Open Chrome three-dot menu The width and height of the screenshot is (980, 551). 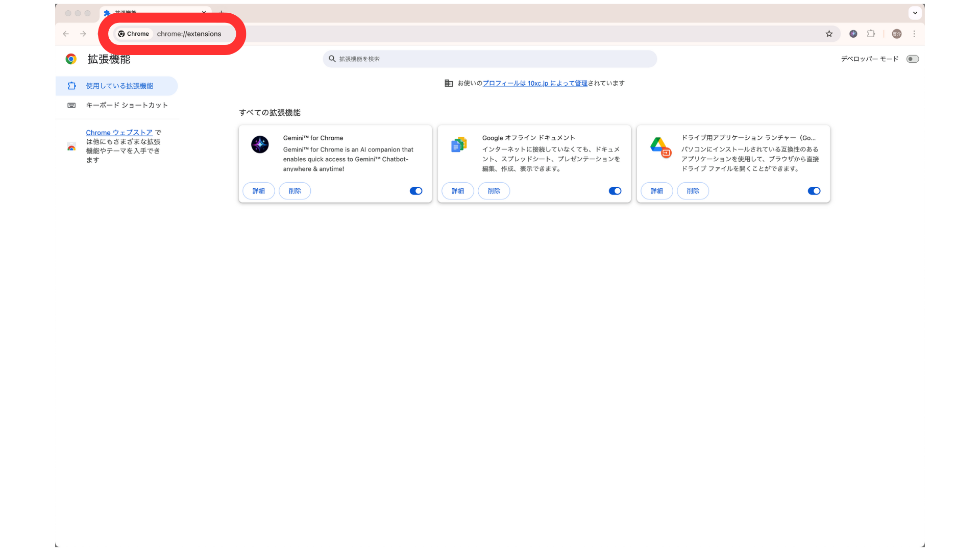(x=914, y=34)
